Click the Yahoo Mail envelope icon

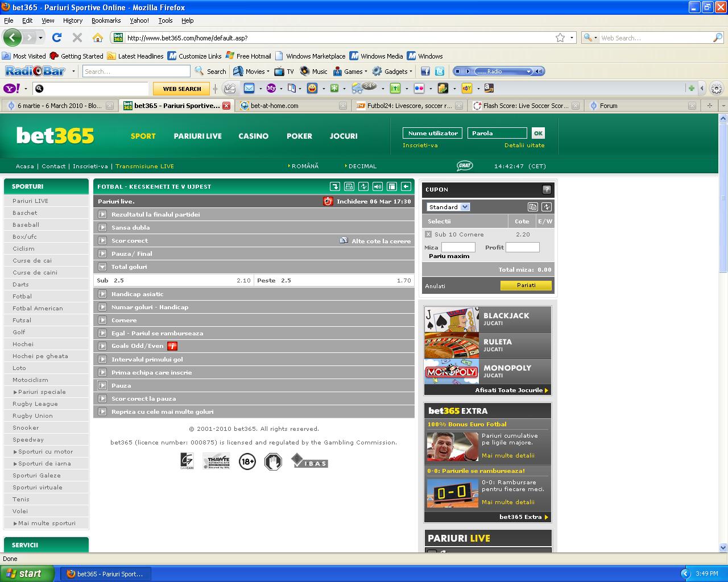tap(249, 88)
